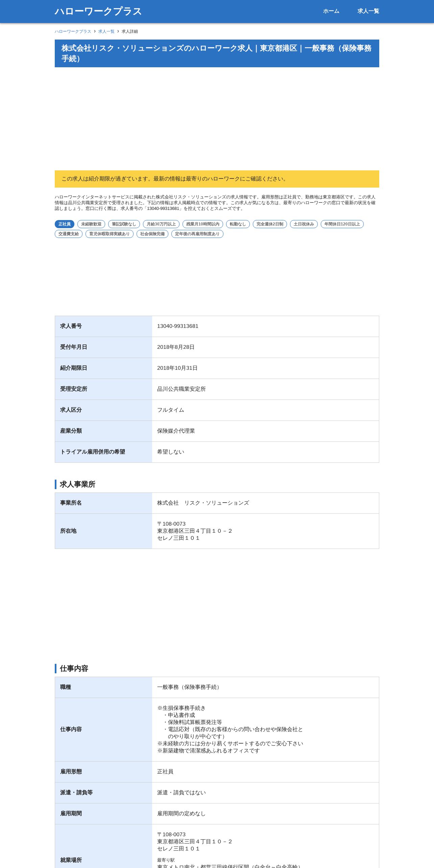The height and width of the screenshot is (868, 434).
Task: Click the 職種 row label
Action: [103, 687]
